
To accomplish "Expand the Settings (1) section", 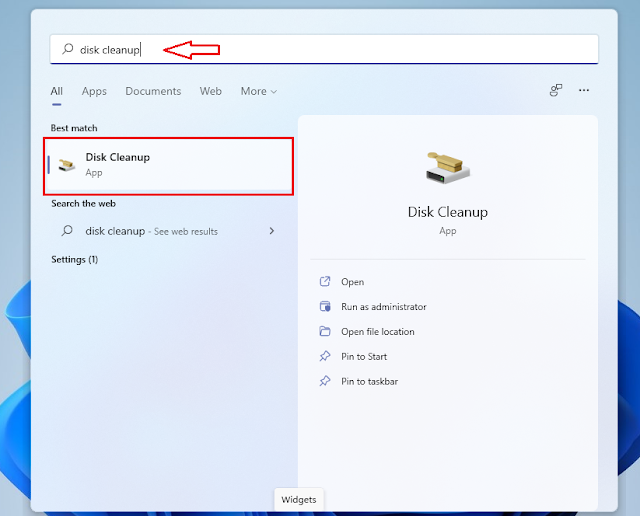I will [x=74, y=260].
